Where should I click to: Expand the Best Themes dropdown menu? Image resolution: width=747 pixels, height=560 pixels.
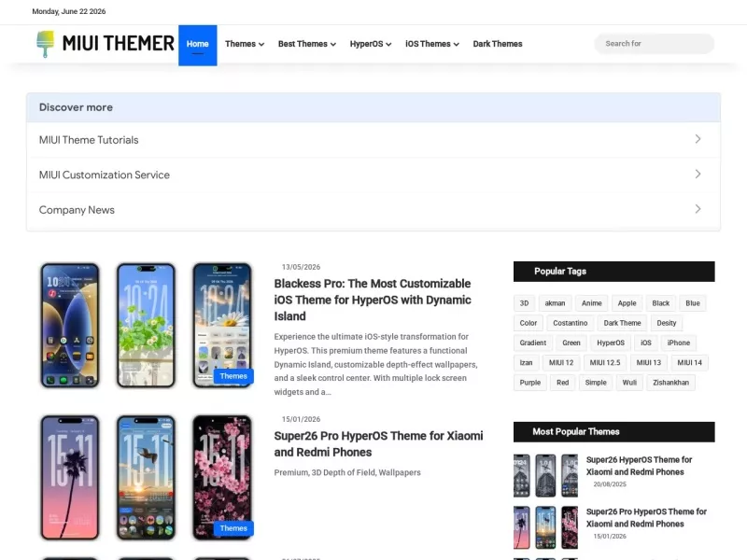[307, 44]
